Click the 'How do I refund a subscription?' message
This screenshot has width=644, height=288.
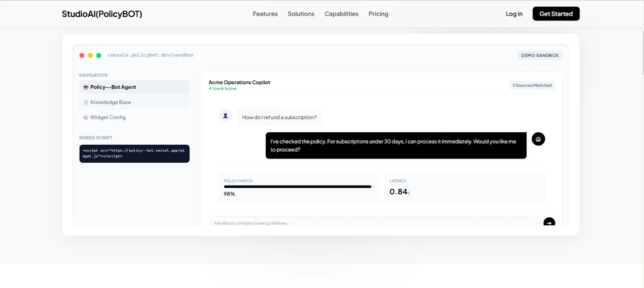(279, 117)
